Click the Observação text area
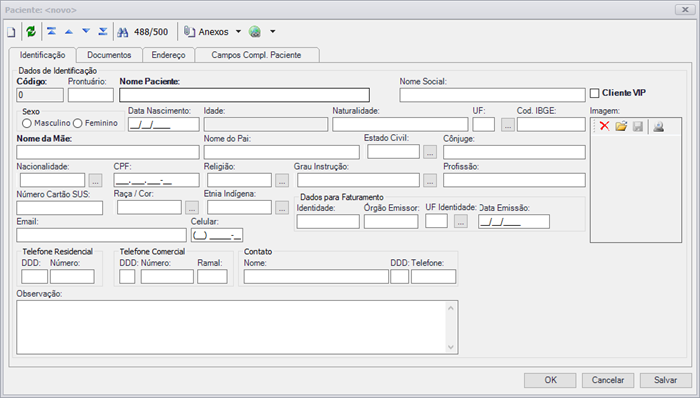The width and height of the screenshot is (700, 398). coord(237,328)
